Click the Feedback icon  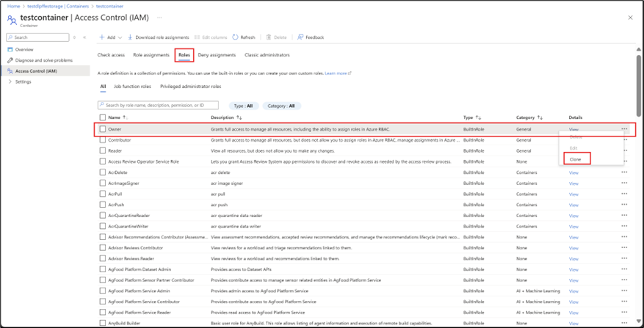(x=300, y=37)
